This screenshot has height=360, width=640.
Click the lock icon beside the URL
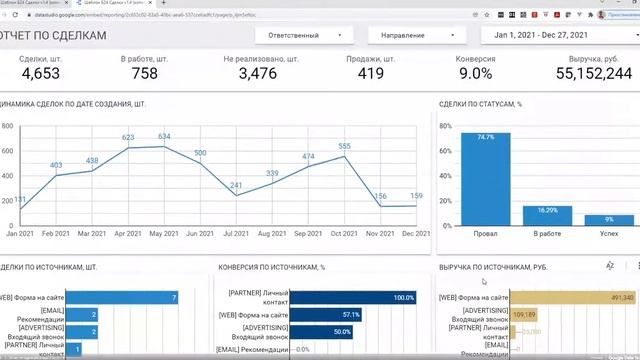point(29,15)
